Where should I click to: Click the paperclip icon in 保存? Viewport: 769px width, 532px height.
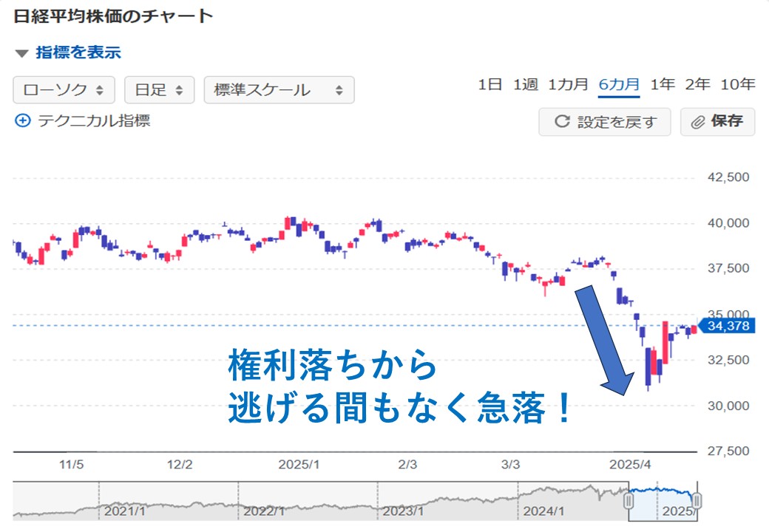(698, 122)
